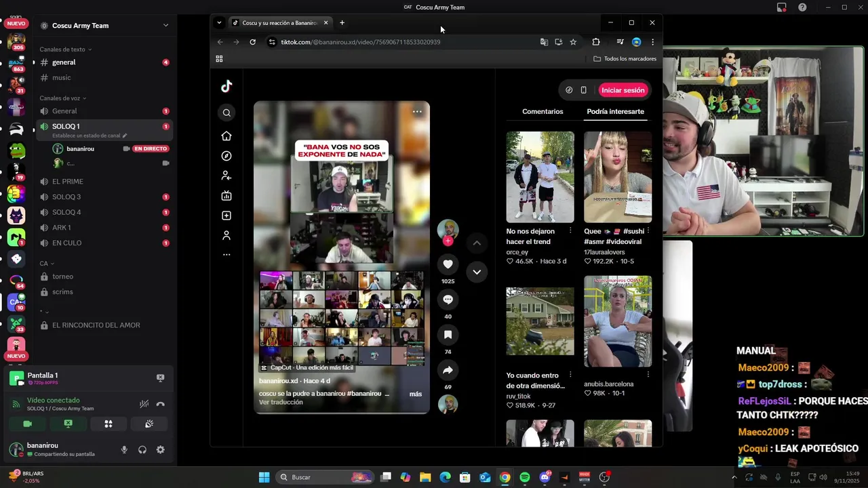The width and height of the screenshot is (868, 488).
Task: Open the video's 40 comments
Action: pyautogui.click(x=448, y=300)
